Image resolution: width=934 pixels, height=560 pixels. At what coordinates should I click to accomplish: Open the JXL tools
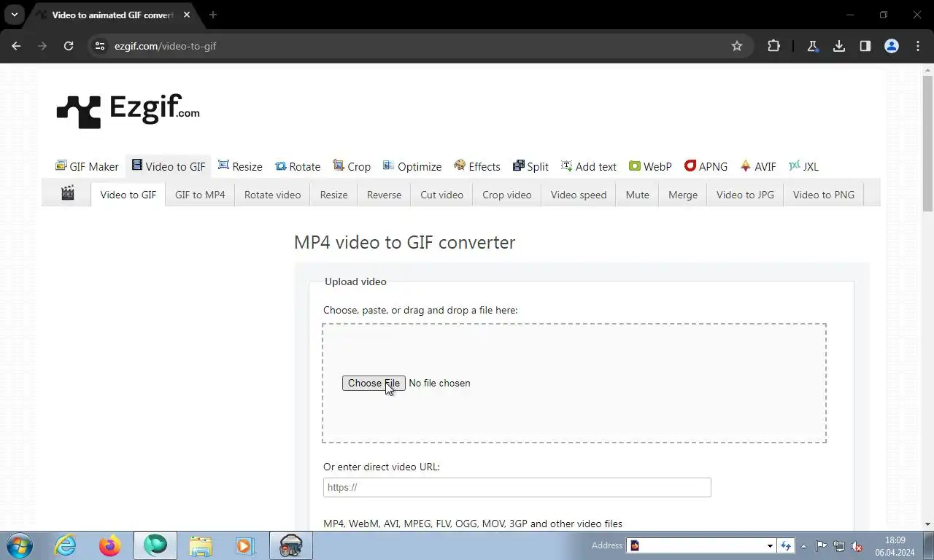click(x=803, y=166)
